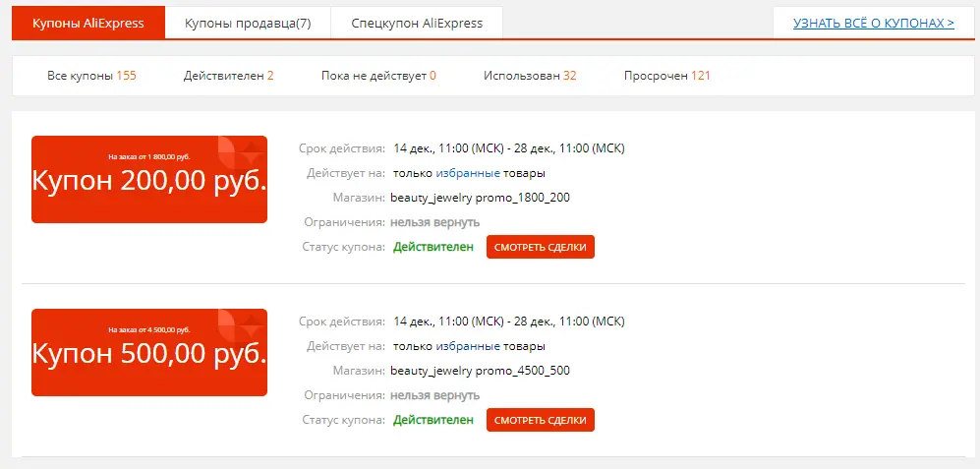Filter by Пока не действует 0

[x=378, y=76]
